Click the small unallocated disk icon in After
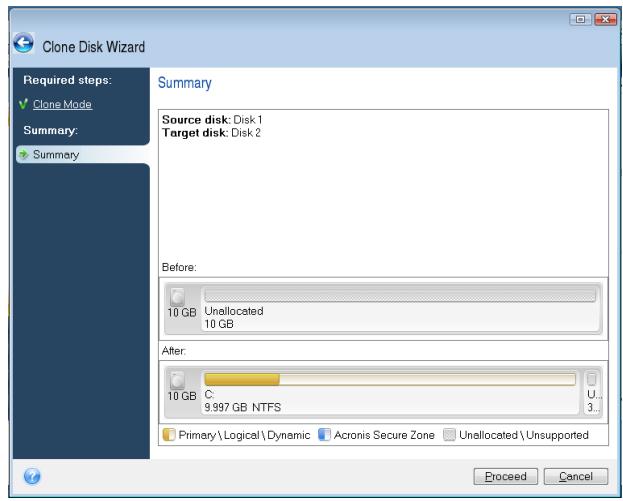 pos(592,379)
